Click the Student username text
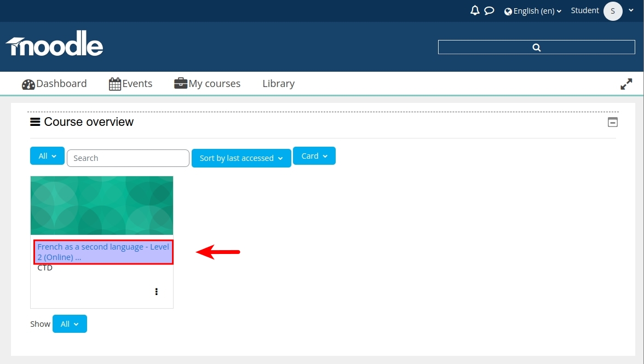This screenshot has width=644, height=364. coord(585,10)
